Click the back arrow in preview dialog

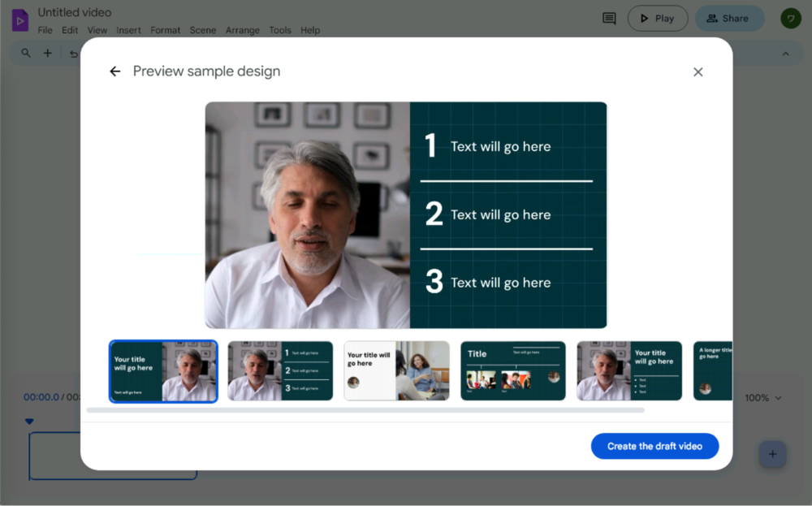point(115,71)
